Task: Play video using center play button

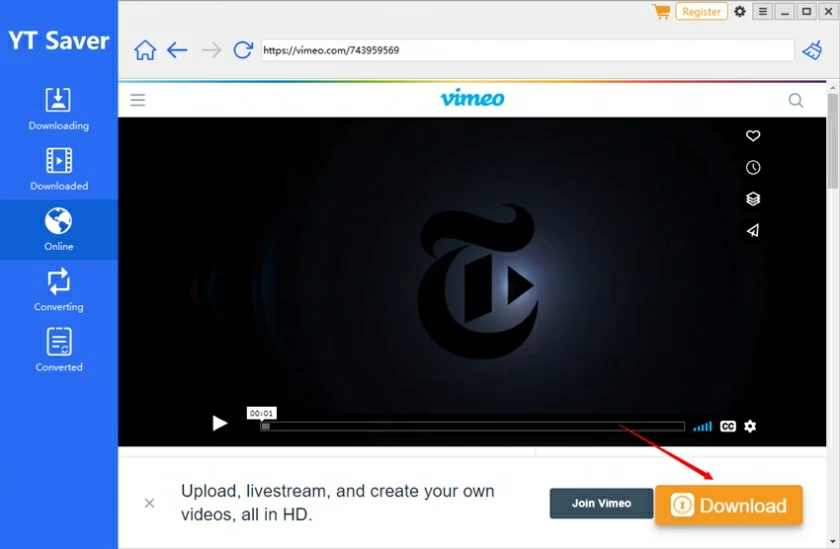Action: coord(520,285)
